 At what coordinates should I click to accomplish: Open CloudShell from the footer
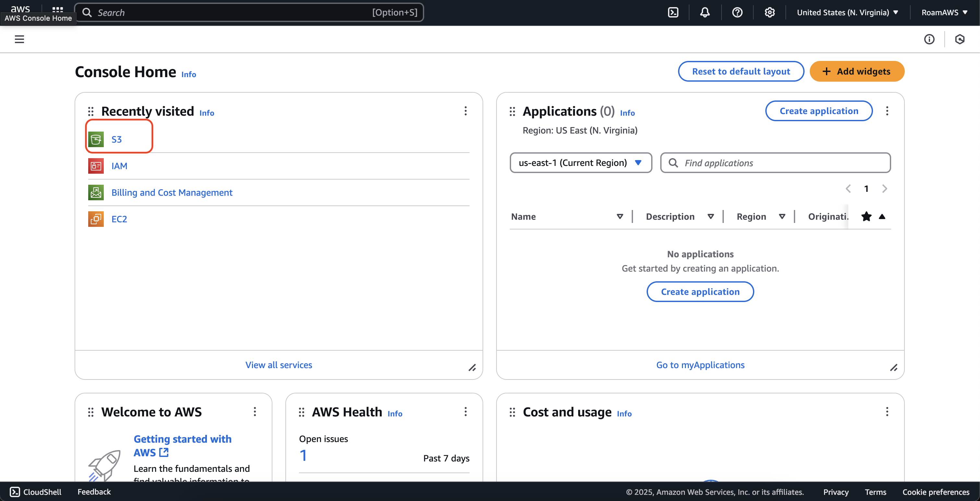35,492
